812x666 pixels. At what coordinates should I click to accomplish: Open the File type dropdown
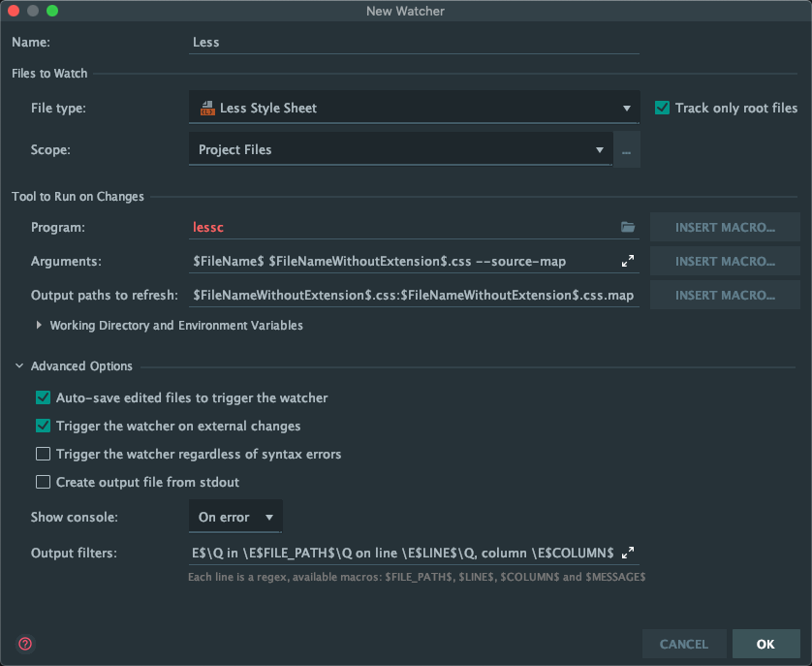point(415,108)
